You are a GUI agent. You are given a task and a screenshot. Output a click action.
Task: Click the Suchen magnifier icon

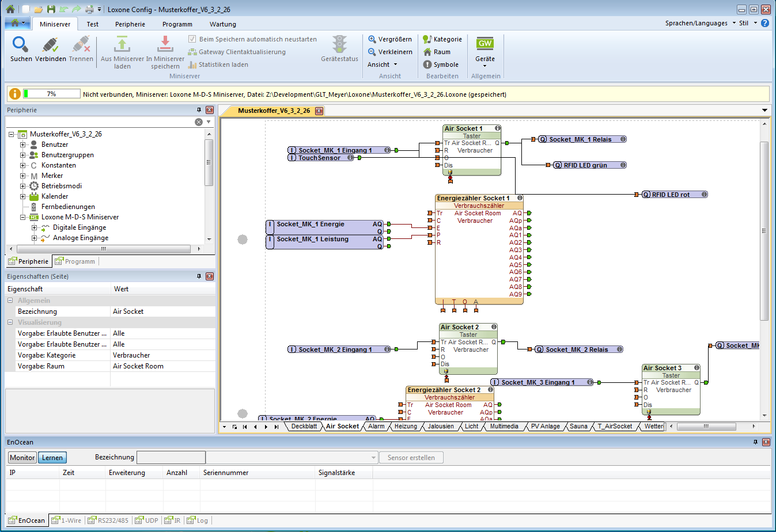tap(21, 44)
